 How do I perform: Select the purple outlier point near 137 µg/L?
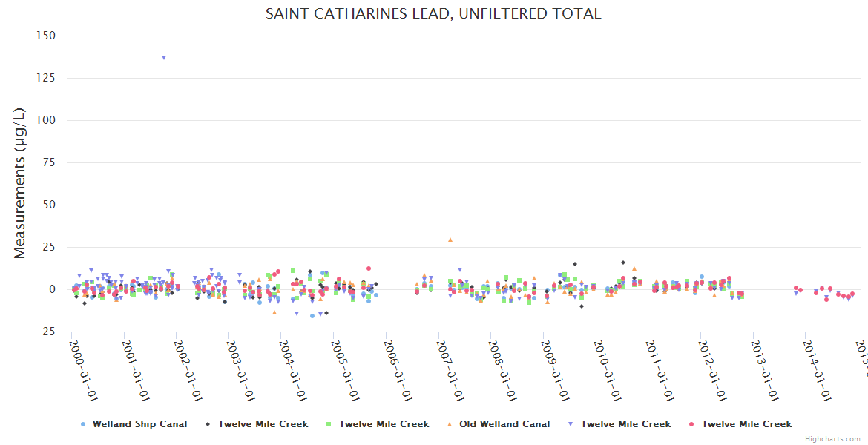(x=164, y=57)
